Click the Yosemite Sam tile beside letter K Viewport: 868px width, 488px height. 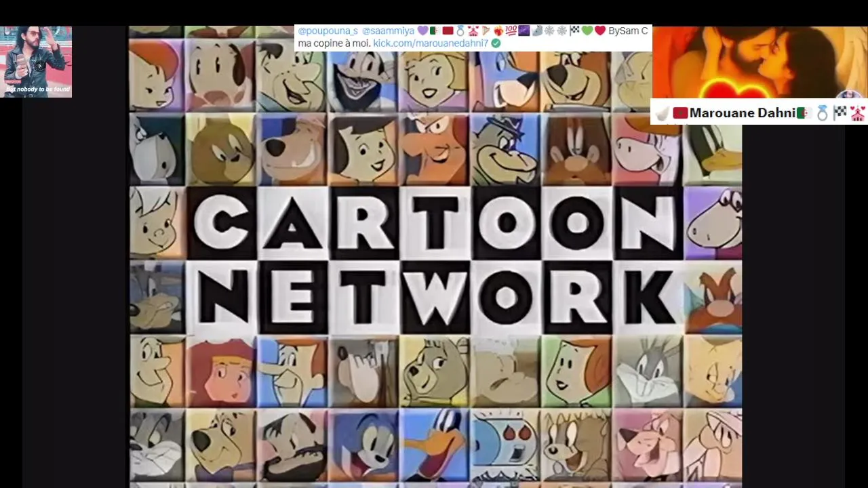pos(713,297)
